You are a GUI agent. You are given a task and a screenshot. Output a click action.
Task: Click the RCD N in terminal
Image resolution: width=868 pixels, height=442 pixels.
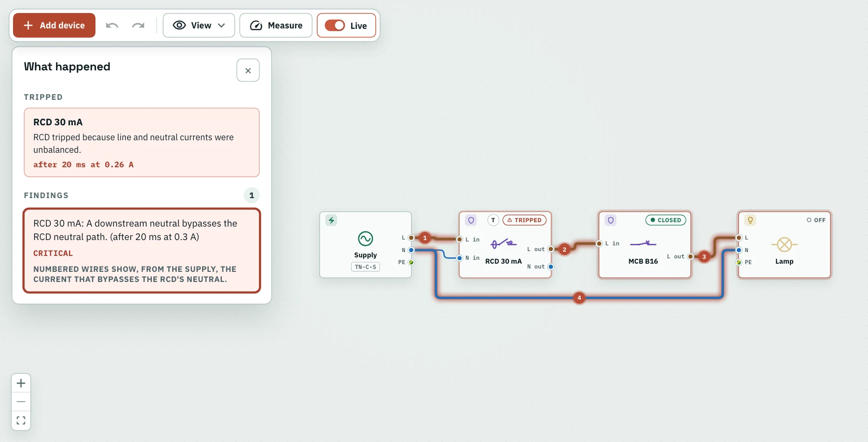tap(460, 258)
